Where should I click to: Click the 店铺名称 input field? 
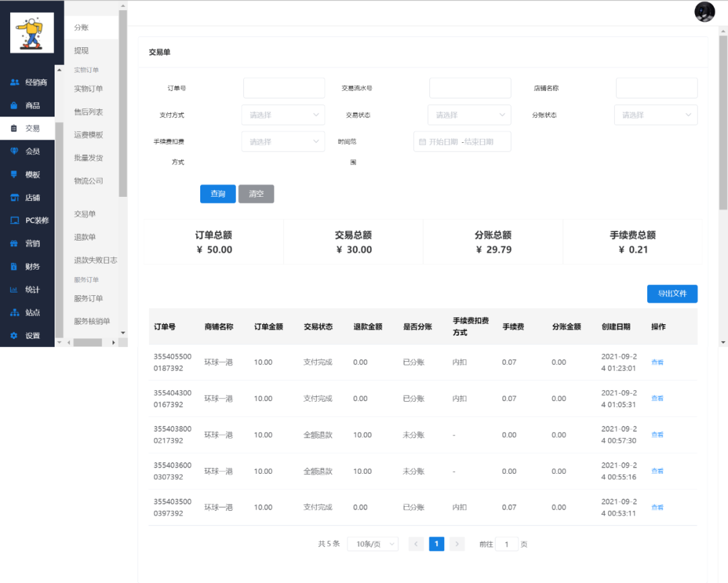pyautogui.click(x=657, y=88)
